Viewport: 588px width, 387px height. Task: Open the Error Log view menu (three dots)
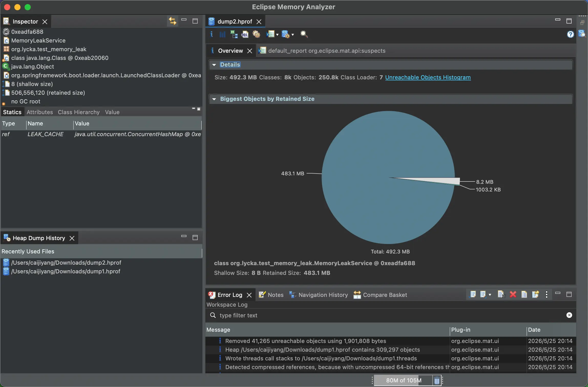pyautogui.click(x=547, y=295)
